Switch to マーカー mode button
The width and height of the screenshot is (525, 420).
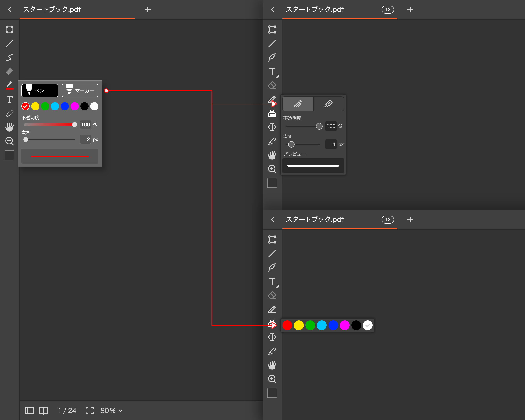point(80,91)
